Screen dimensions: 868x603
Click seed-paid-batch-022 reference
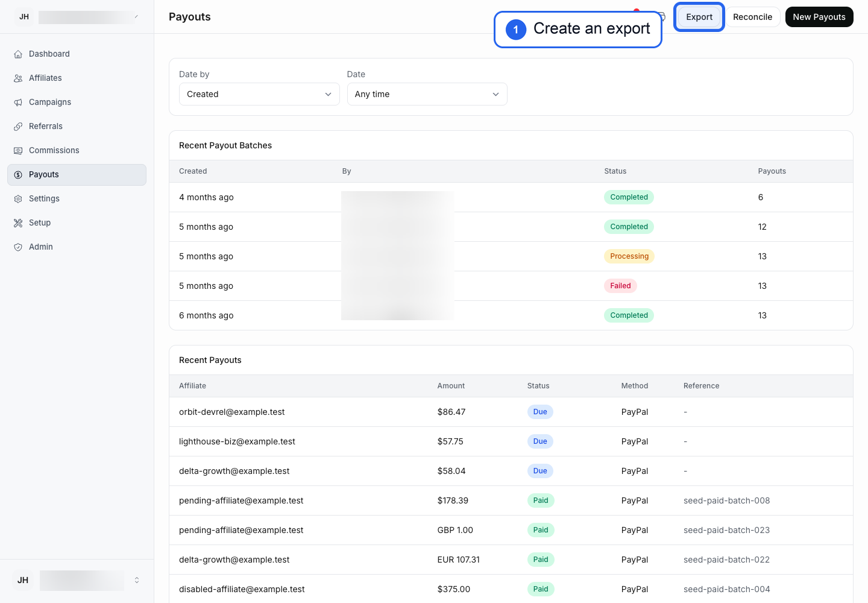coord(727,560)
